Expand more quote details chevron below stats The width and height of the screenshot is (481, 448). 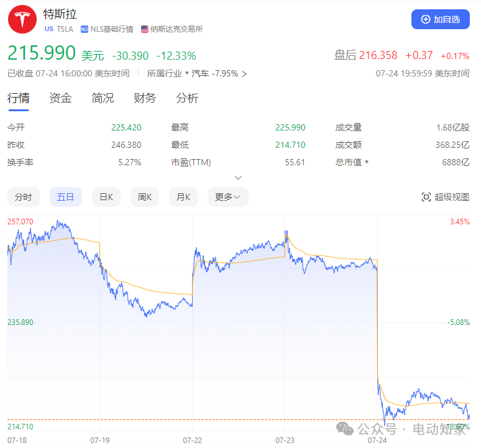pos(238,178)
